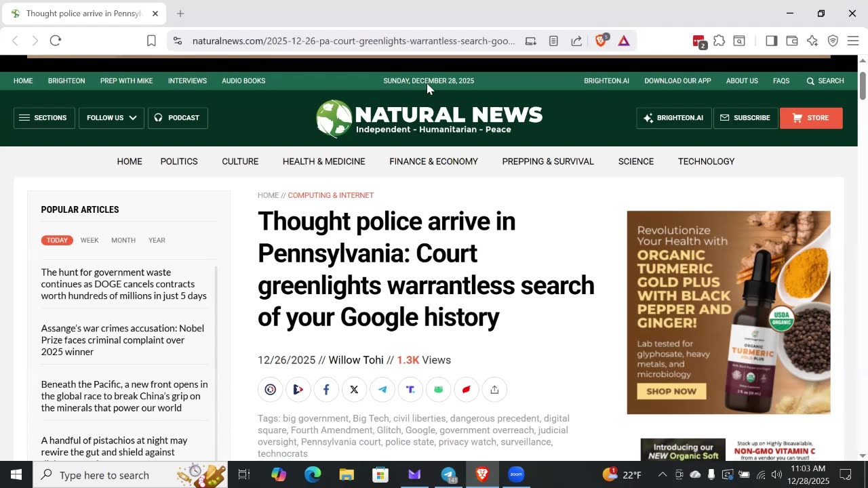
Task: Click the Windows taskbar search box
Action: tap(129, 474)
